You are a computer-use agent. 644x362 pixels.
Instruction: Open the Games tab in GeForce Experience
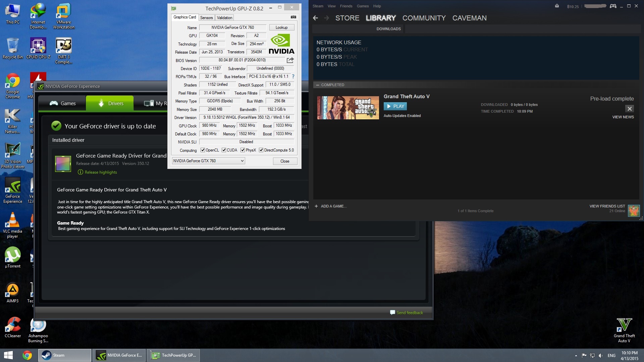(63, 103)
